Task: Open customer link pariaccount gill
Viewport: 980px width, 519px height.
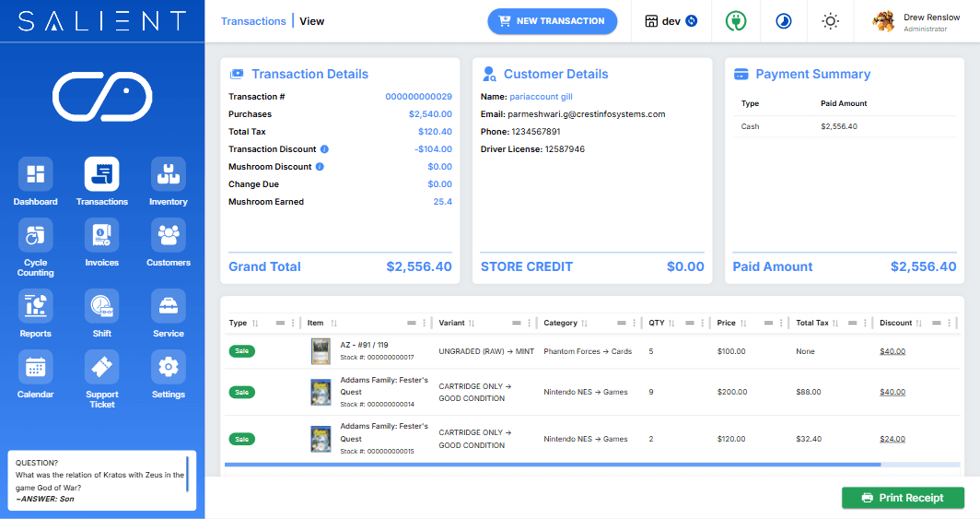Action: click(541, 97)
